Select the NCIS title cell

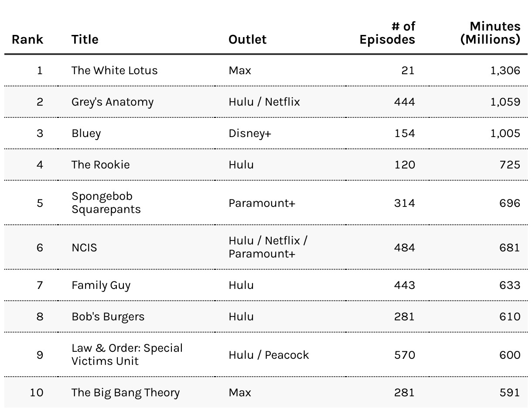pyautogui.click(x=84, y=247)
